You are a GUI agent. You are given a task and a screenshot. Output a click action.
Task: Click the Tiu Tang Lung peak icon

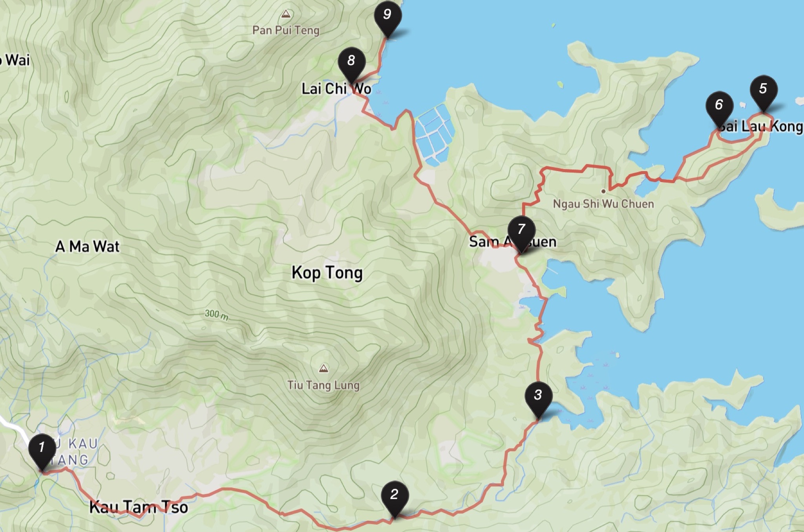click(x=323, y=368)
